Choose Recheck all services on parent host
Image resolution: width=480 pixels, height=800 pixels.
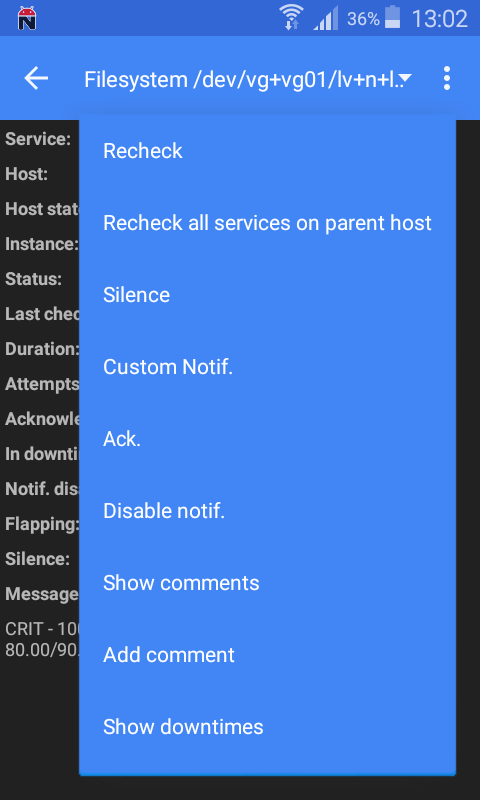pos(267,223)
